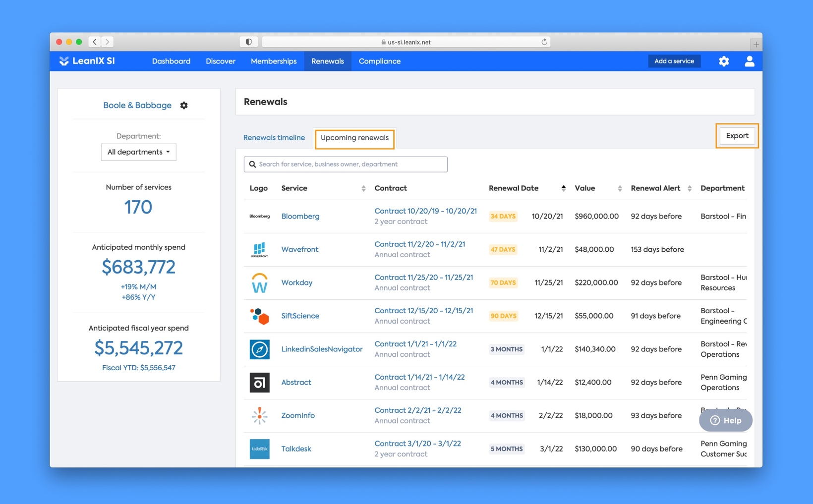Image resolution: width=813 pixels, height=504 pixels.
Task: Click the SiftScience logo icon
Action: tap(259, 316)
